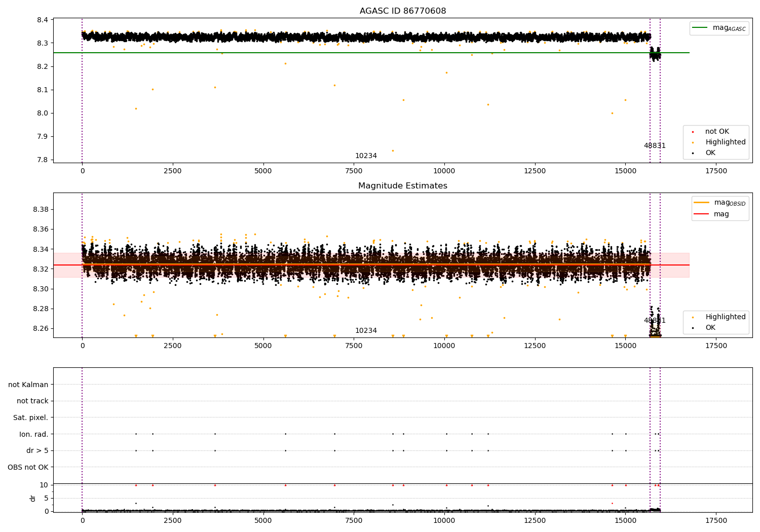Click the 10 tick on the dr axis
The image size is (760, 532).
(44, 485)
